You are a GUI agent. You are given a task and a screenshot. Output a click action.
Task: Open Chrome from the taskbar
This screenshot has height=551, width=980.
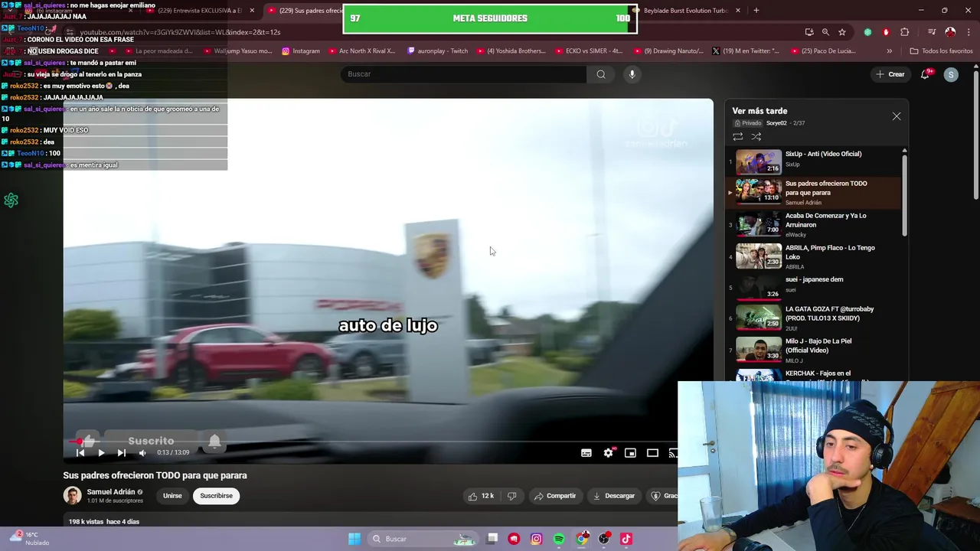point(582,539)
